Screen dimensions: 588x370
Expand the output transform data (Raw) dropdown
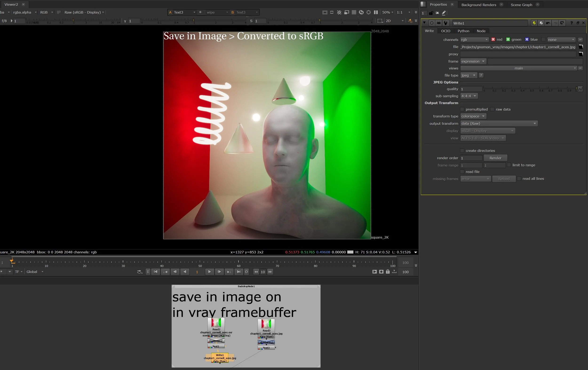498,123
